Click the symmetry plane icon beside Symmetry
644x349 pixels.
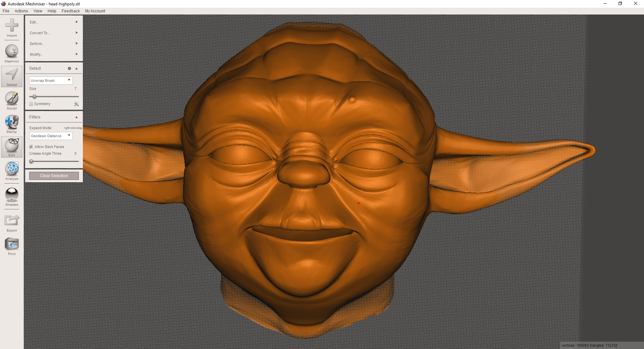pyautogui.click(x=76, y=104)
